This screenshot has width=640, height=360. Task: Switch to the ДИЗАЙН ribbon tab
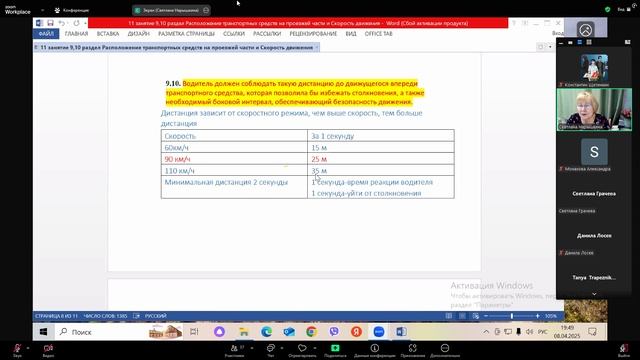coord(139,34)
